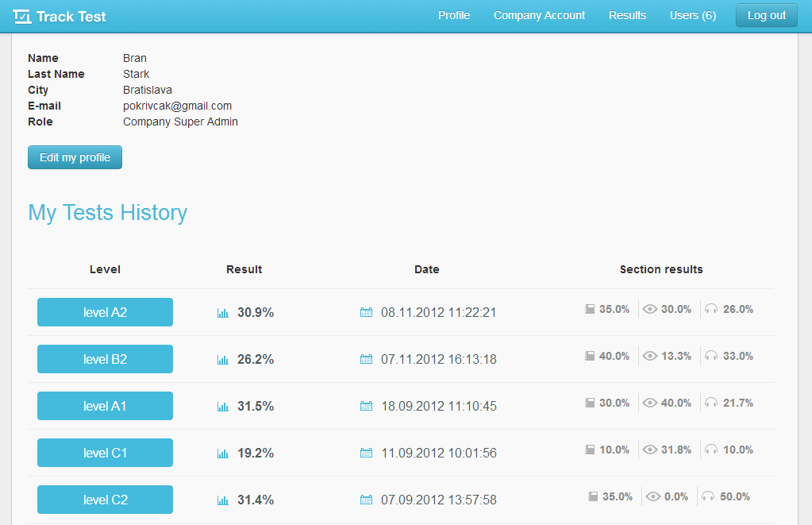Click the email address pokrivcak@gmail.com
The width and height of the screenshot is (812, 525).
(177, 106)
